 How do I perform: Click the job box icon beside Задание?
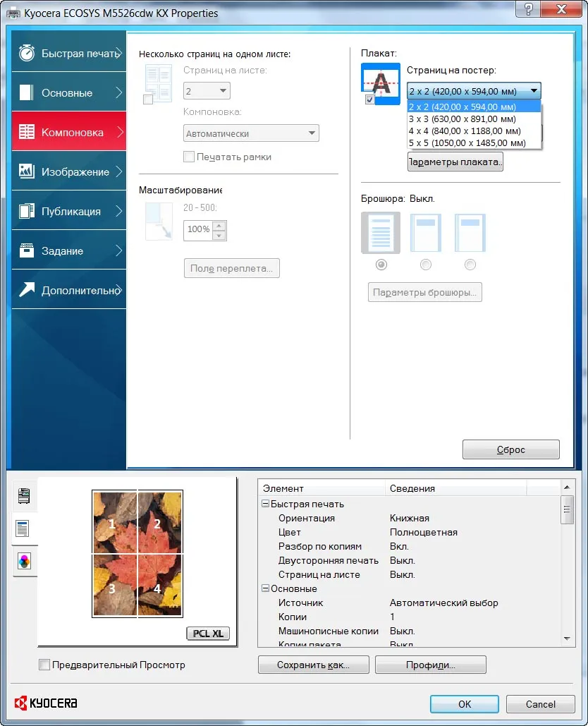[x=26, y=250]
